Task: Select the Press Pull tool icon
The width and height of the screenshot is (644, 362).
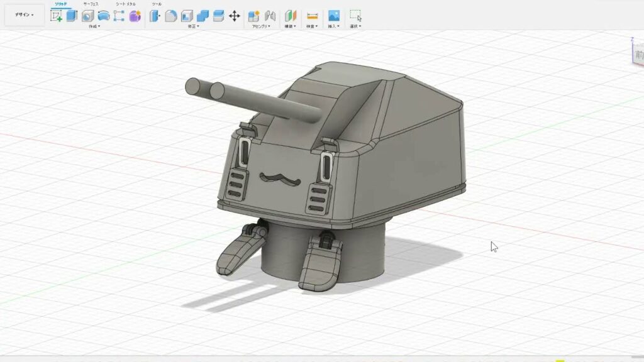Action: 155,16
